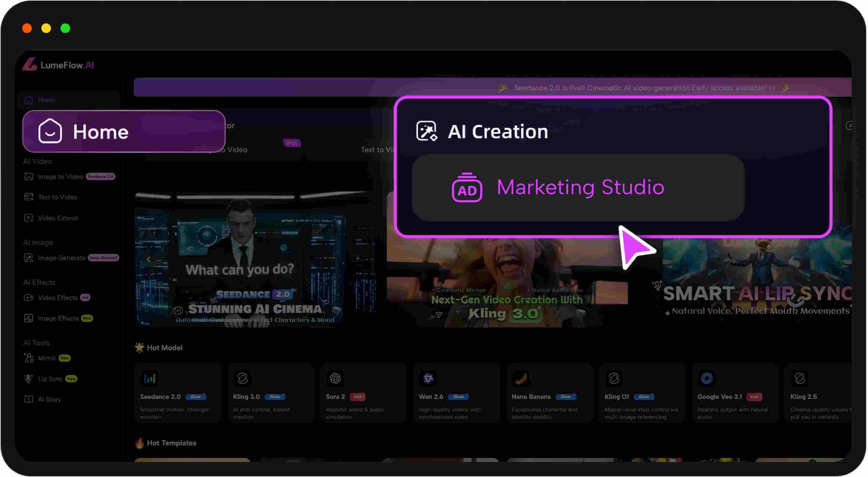Open the small Home item in the sidebar
Viewport: 868px width, 477px height.
(69, 100)
